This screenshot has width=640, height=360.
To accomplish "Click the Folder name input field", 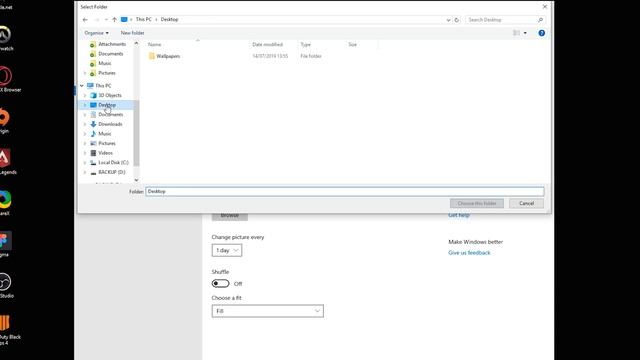I will 344,191.
